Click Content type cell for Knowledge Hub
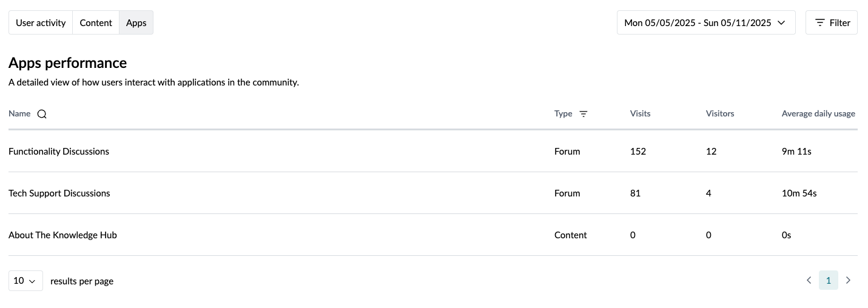 pos(570,235)
